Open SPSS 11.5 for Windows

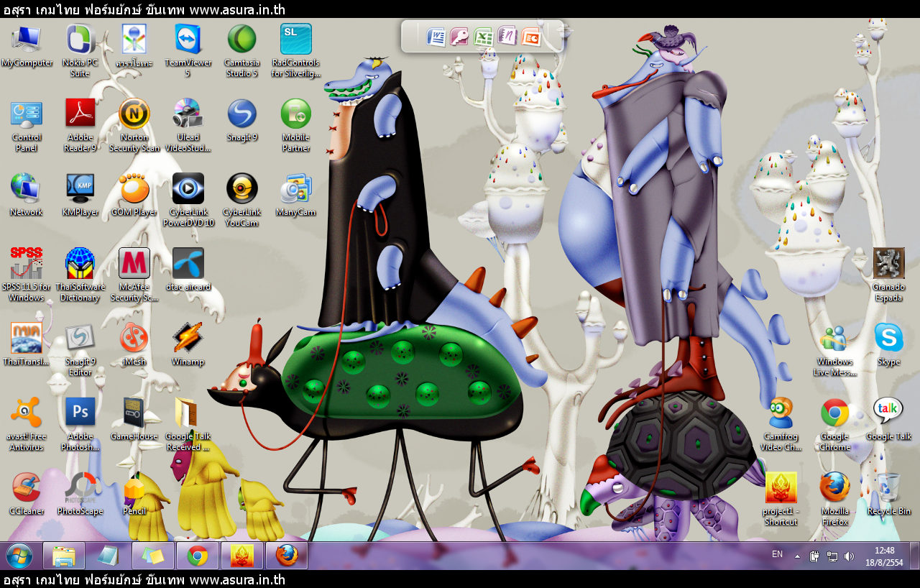click(27, 275)
